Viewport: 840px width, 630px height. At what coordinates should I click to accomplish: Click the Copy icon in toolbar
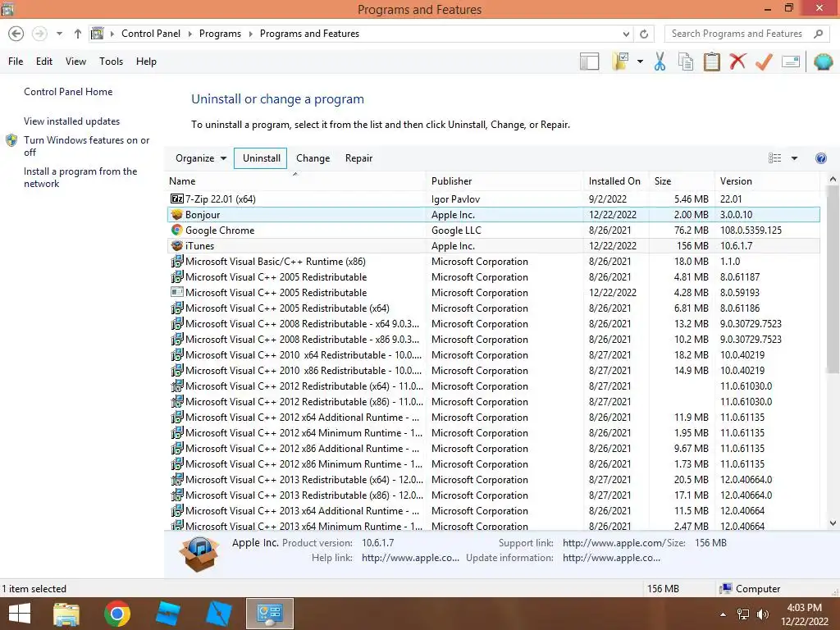(x=686, y=62)
